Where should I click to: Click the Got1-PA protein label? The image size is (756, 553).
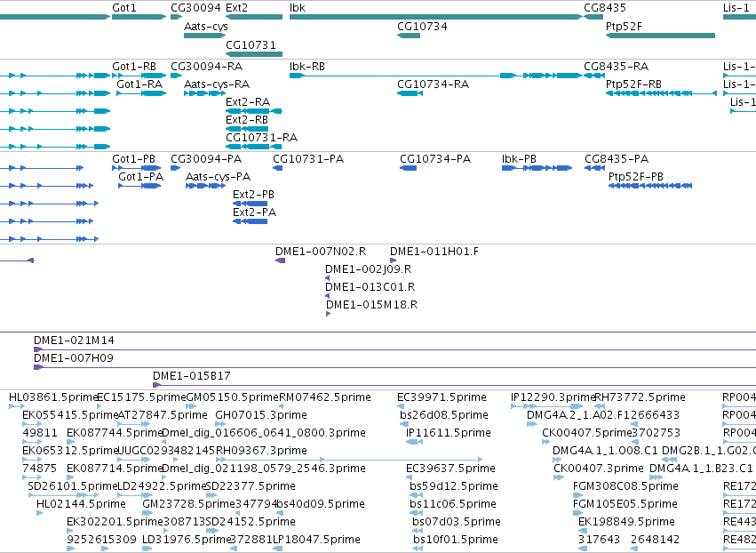[140, 177]
